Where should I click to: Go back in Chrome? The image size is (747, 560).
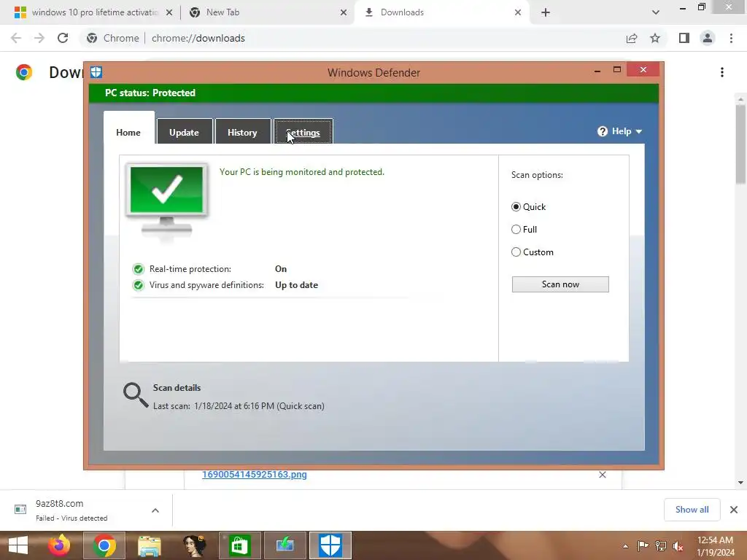click(16, 38)
